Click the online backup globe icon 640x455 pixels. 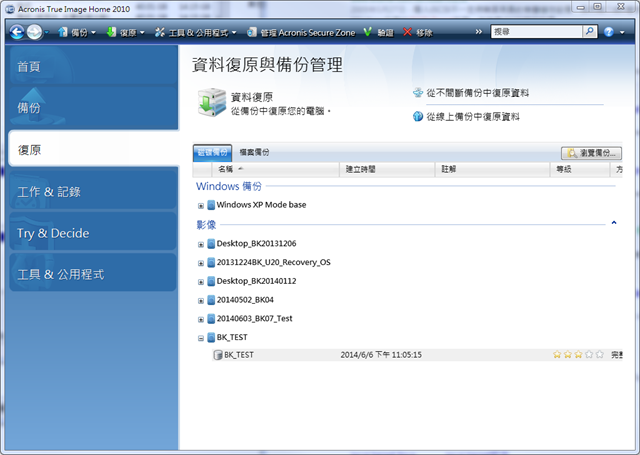tap(418, 117)
